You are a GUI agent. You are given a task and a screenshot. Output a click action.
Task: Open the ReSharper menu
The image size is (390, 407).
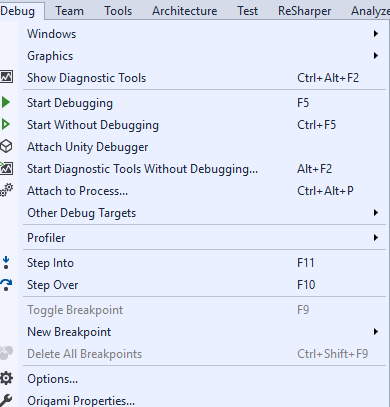tap(304, 11)
